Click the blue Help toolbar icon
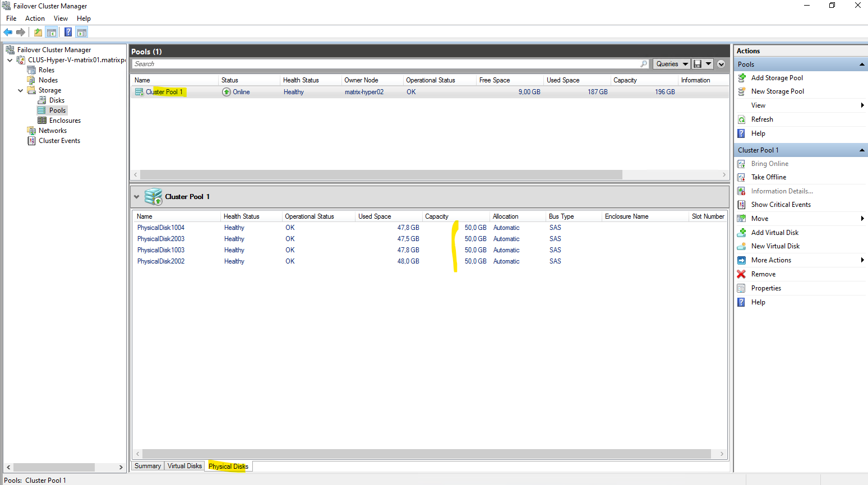Screen dimensions: 868x485 68,32
